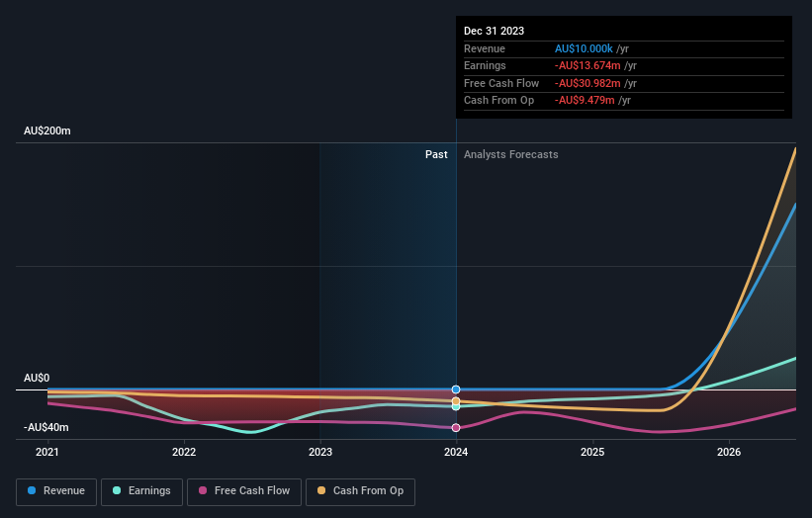Screen dimensions: 812x518
Task: Click the -AU$9.479m cash from op value
Action: tap(585, 101)
